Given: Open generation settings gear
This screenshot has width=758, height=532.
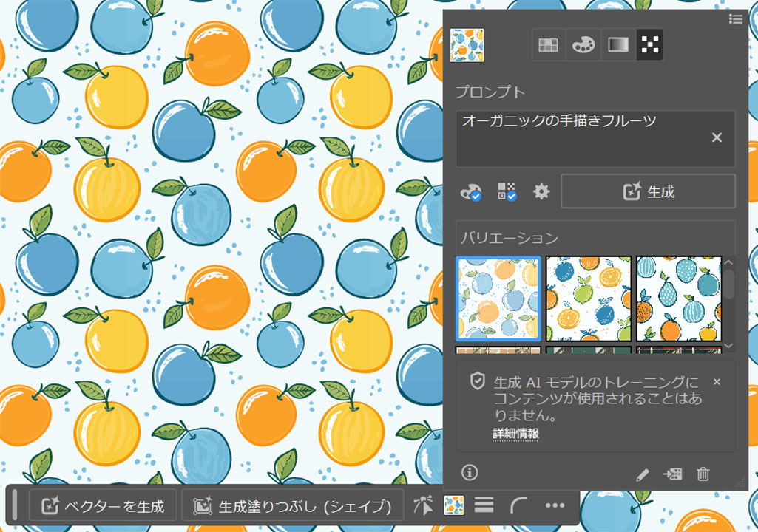Looking at the screenshot, I should 541,192.
